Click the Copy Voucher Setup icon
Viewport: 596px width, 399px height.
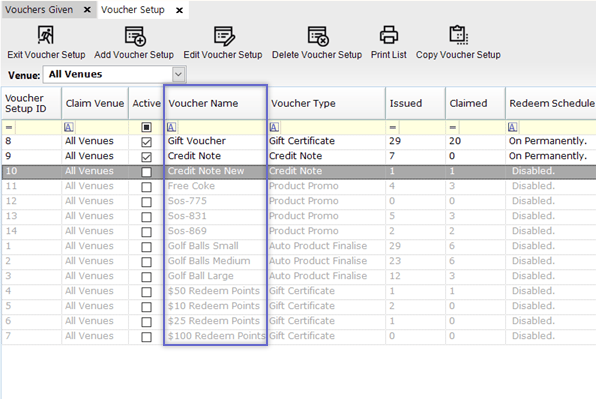coord(459,35)
